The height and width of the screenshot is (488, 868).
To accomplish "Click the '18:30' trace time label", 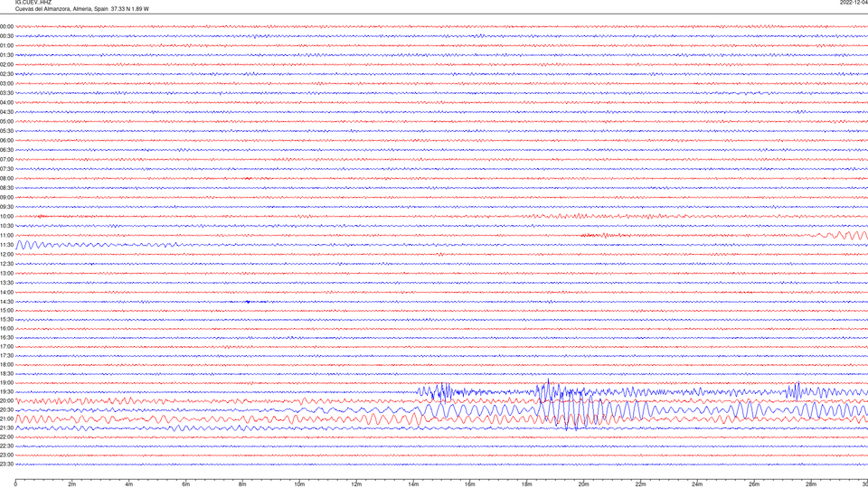I will 6,374.
